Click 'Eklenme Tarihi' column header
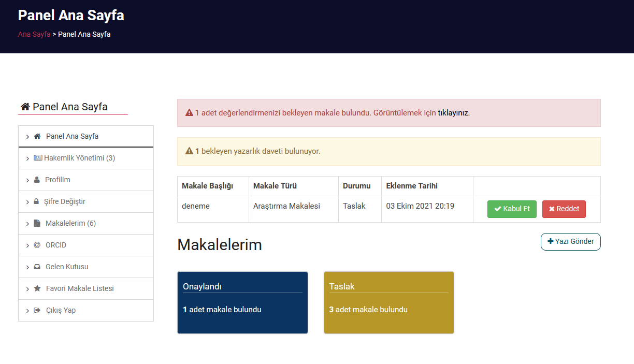 427,186
